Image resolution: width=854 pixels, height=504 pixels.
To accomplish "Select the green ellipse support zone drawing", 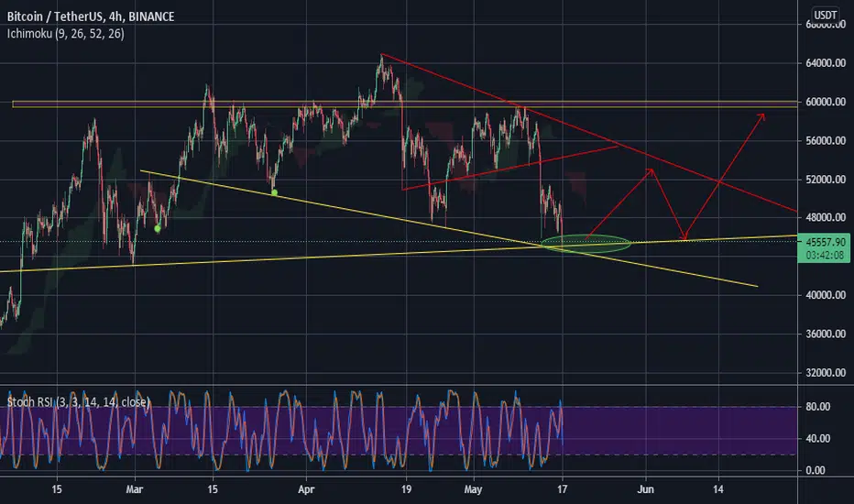I will pos(586,243).
